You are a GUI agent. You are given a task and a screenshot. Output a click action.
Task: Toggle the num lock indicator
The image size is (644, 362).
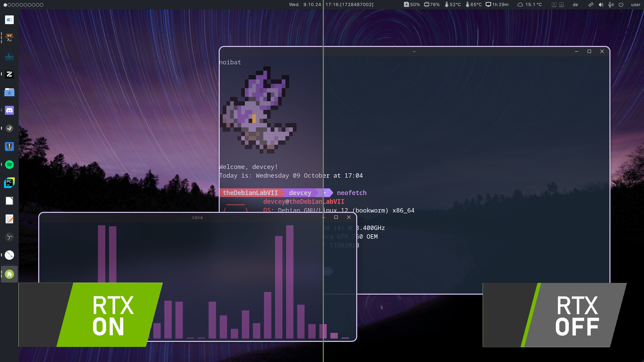pyautogui.click(x=554, y=5)
